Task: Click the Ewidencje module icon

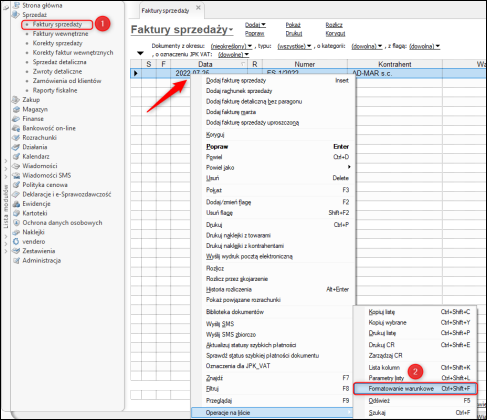Action: (x=16, y=204)
